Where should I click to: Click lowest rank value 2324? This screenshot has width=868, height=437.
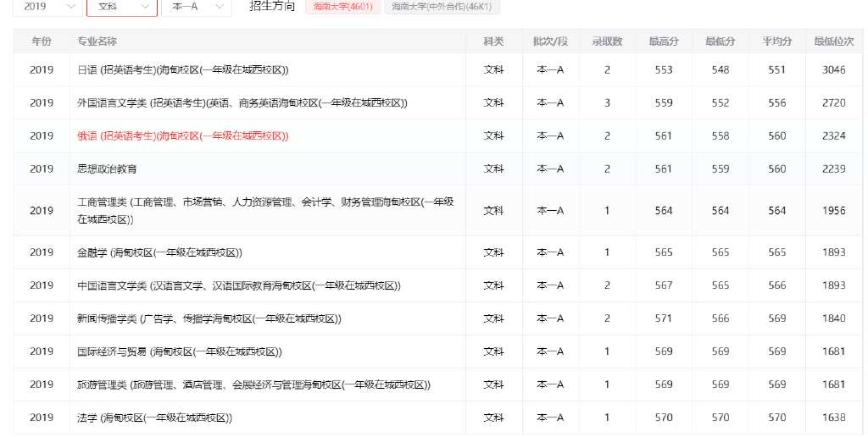point(834,136)
